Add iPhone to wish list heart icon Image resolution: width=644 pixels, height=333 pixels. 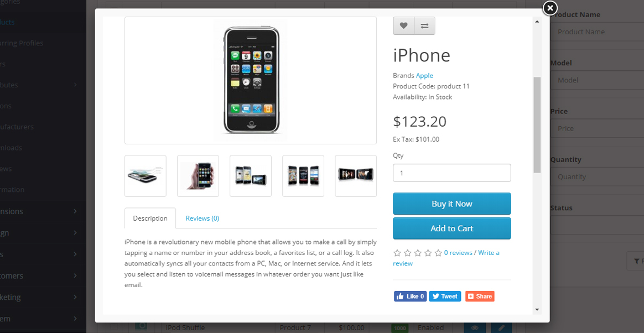(x=404, y=26)
